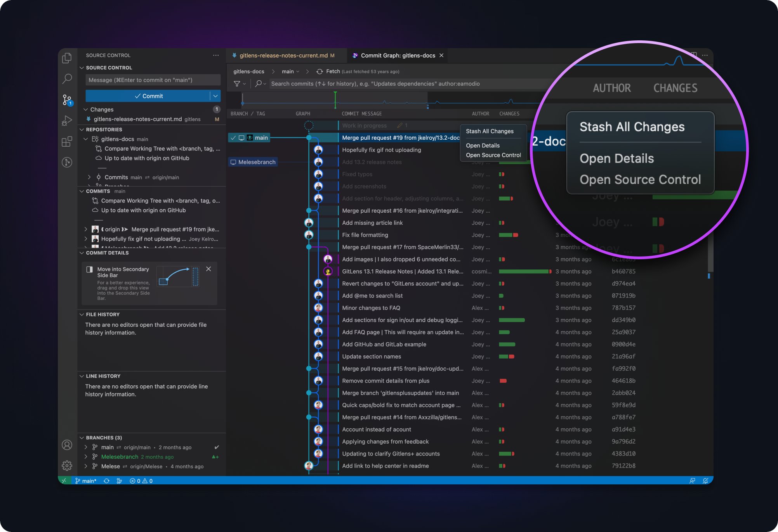Viewport: 778px width, 532px height.
Task: Expand the Melesebranch branch in Branches
Action: tap(86, 457)
